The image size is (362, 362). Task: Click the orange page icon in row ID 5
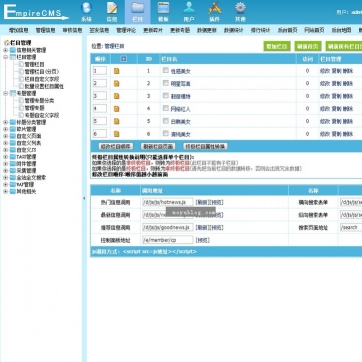tap(116, 121)
